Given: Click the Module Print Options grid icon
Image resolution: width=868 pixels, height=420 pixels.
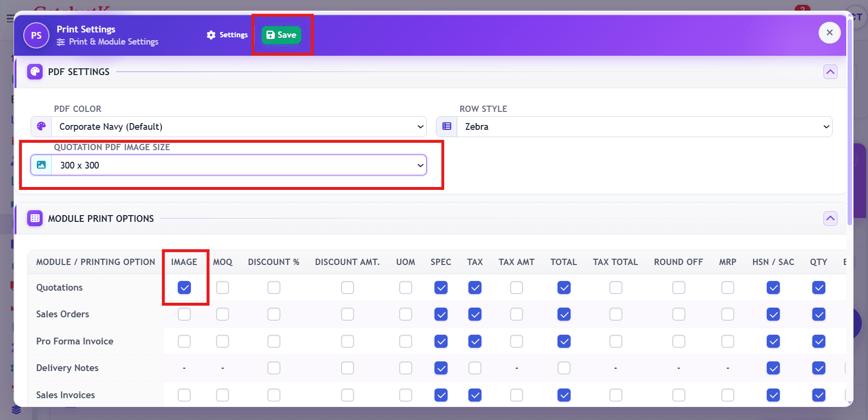Looking at the screenshot, I should [35, 218].
